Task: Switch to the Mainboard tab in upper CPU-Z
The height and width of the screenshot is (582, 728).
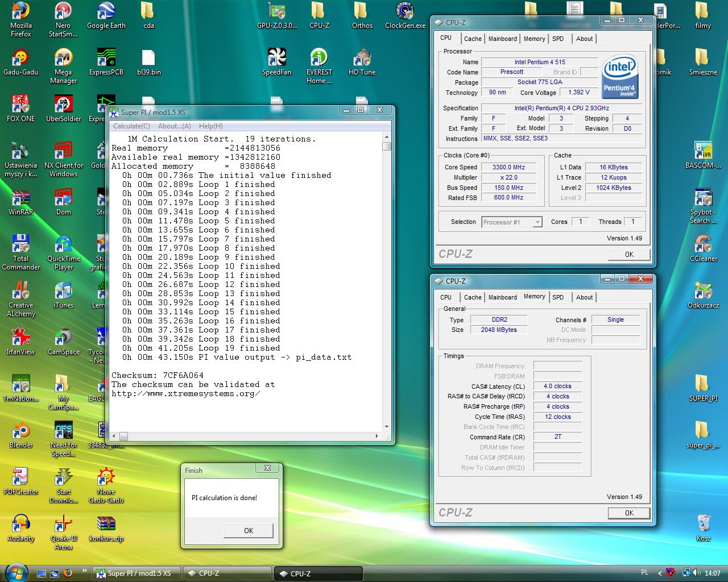Action: click(502, 39)
